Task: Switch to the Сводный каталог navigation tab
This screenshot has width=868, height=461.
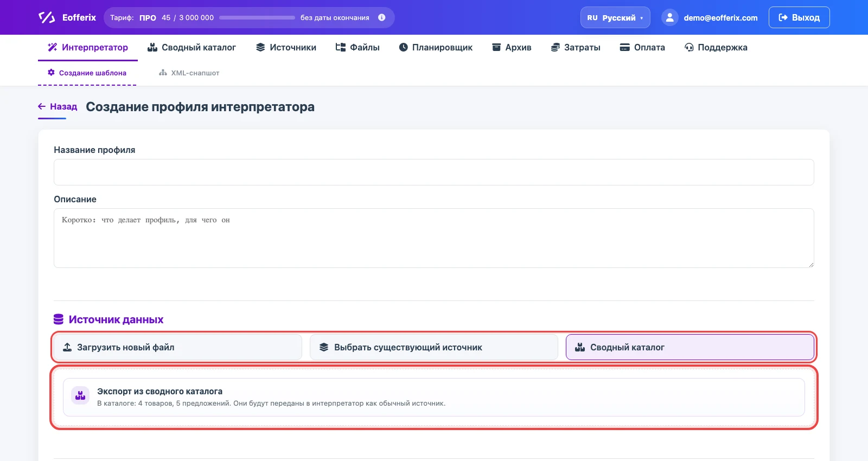Action: pos(192,47)
